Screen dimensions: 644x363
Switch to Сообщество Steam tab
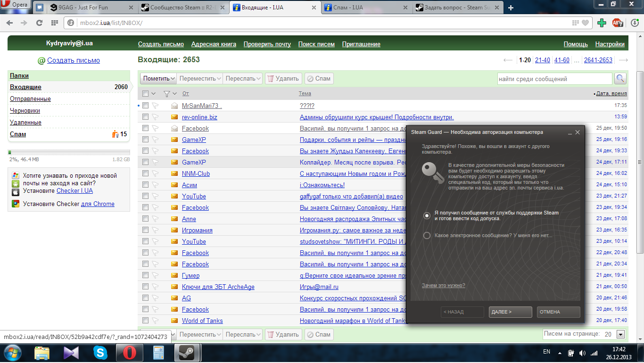183,8
